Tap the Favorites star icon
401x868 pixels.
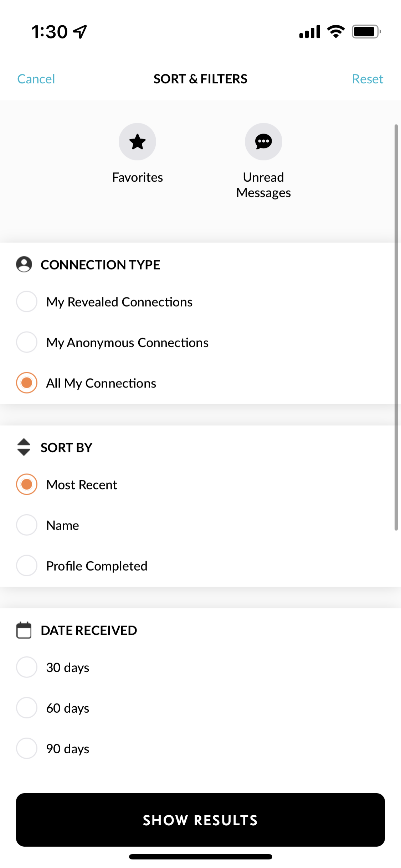point(137,142)
